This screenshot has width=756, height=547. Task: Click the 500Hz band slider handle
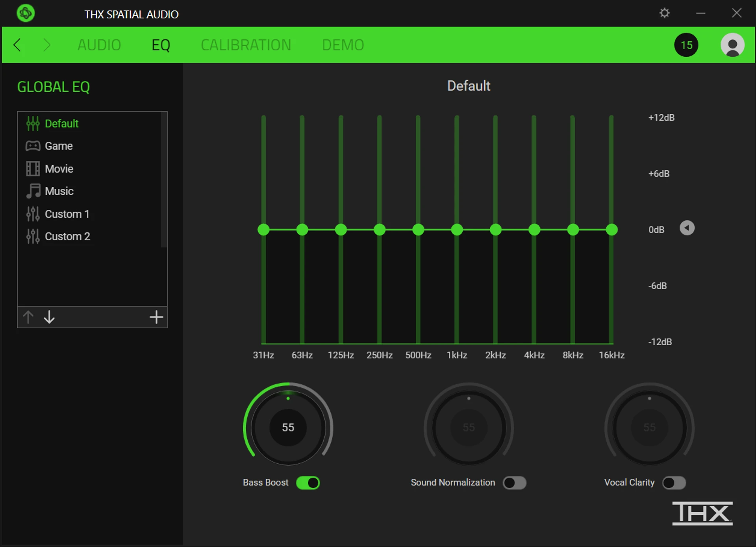coord(418,230)
